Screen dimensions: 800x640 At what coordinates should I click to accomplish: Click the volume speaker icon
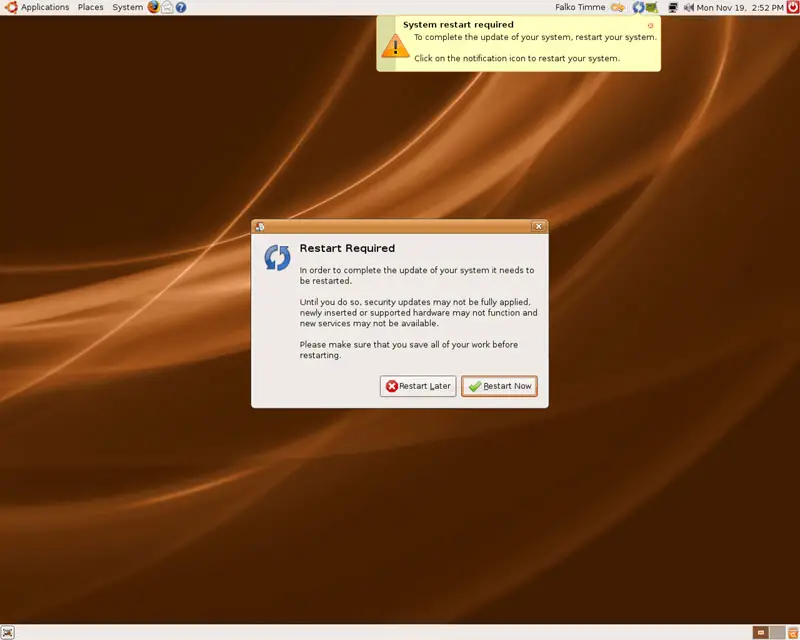coord(688,7)
